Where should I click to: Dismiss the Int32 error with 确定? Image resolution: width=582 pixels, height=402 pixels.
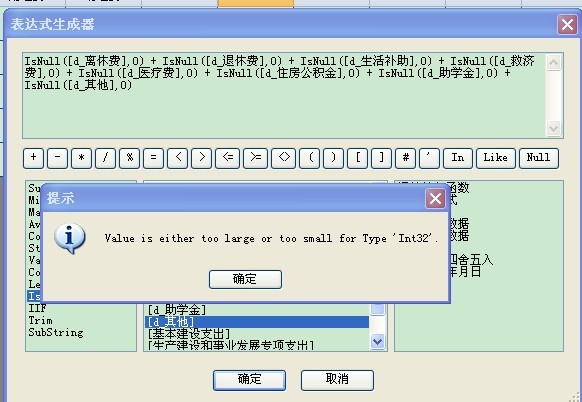(245, 279)
